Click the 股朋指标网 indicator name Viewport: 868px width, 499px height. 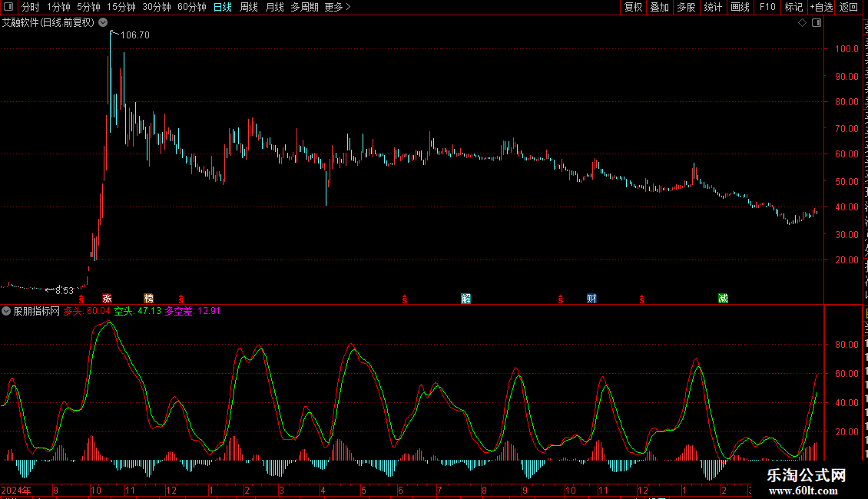click(37, 312)
